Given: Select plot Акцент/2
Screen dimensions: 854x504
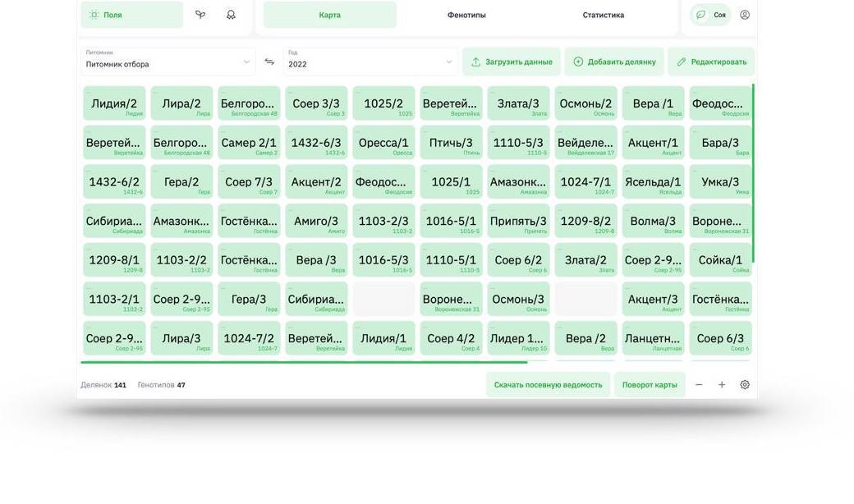Looking at the screenshot, I should click(x=316, y=181).
